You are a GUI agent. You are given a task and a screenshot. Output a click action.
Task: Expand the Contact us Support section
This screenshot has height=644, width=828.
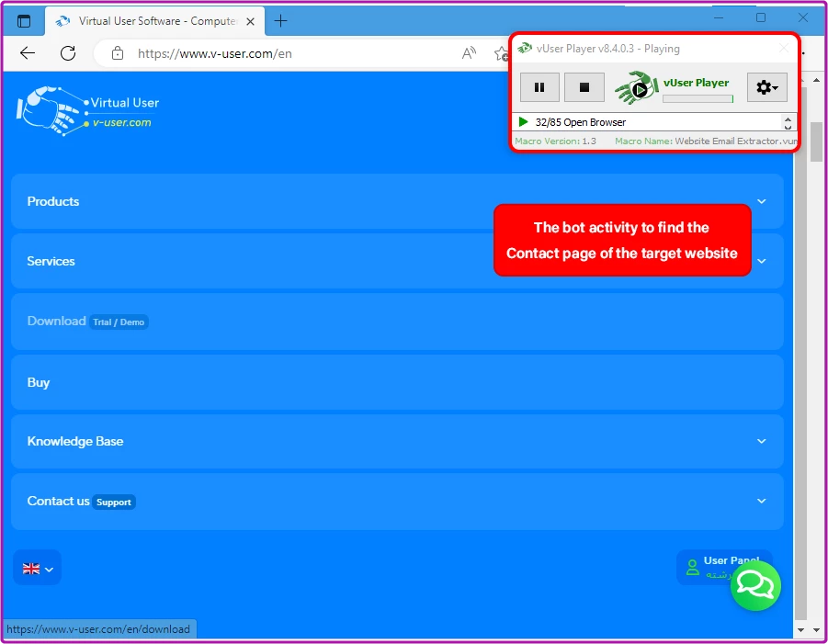coord(397,502)
